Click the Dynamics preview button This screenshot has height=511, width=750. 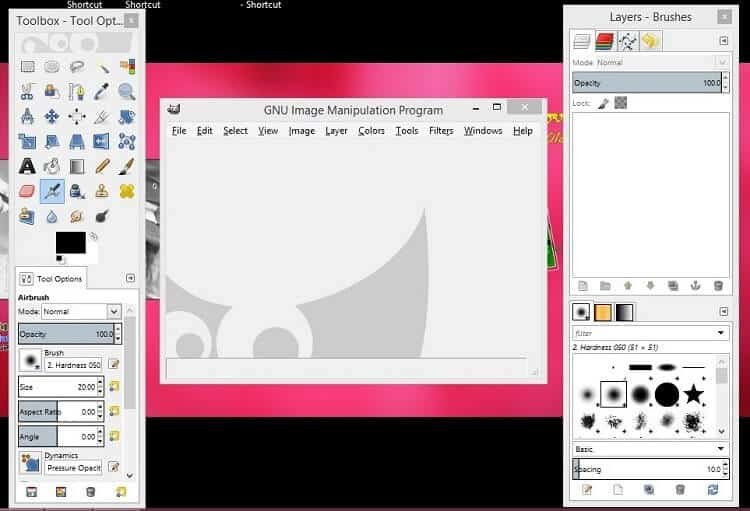30,463
